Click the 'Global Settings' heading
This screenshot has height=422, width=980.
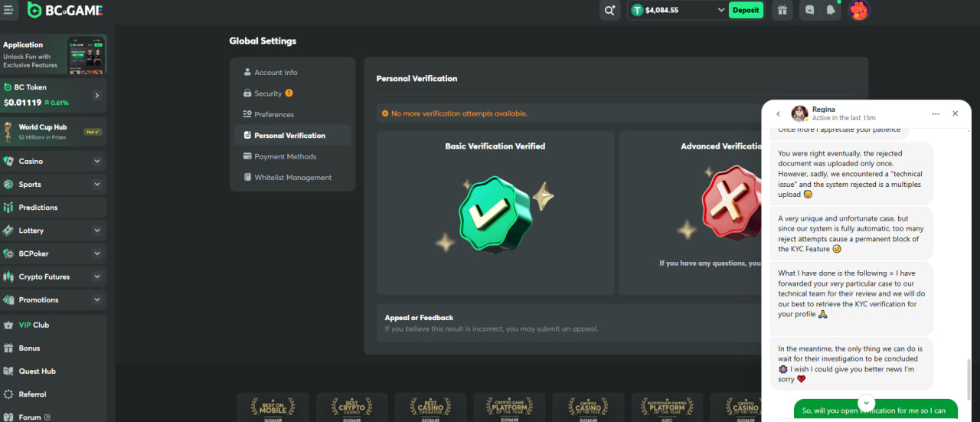263,41
